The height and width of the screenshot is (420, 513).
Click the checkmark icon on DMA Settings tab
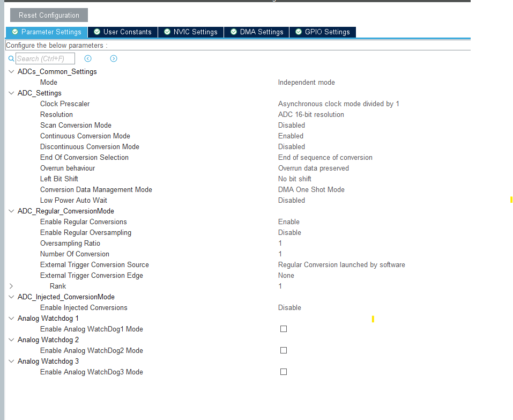[x=235, y=32]
